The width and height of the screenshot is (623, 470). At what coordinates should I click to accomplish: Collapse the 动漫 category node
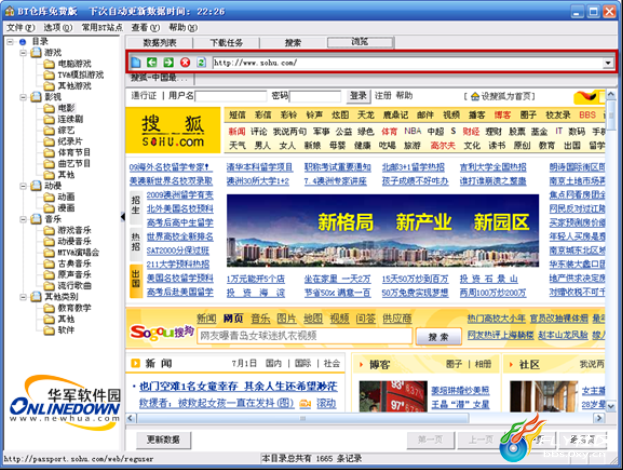(x=23, y=186)
